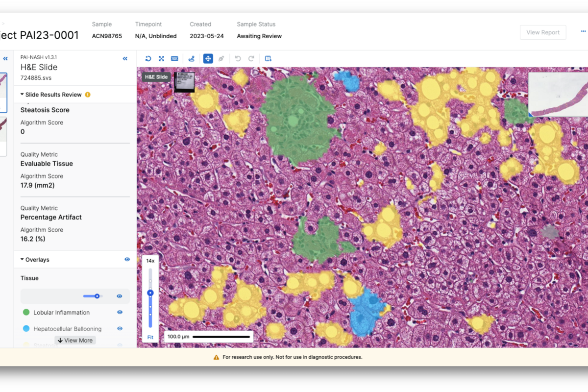The width and height of the screenshot is (588, 392).
Task: Activate the pan tool
Action: coord(208,58)
